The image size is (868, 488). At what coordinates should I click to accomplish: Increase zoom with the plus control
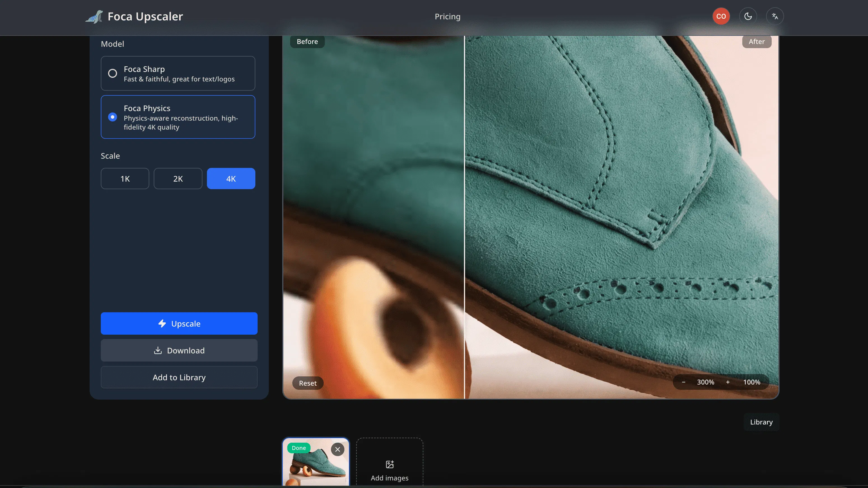pyautogui.click(x=727, y=382)
